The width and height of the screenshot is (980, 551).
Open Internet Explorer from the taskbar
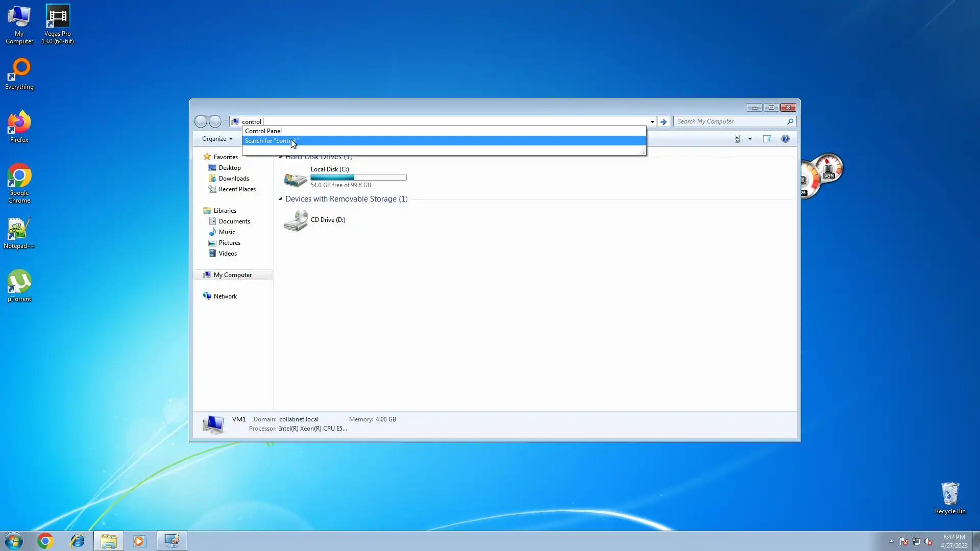[78, 541]
